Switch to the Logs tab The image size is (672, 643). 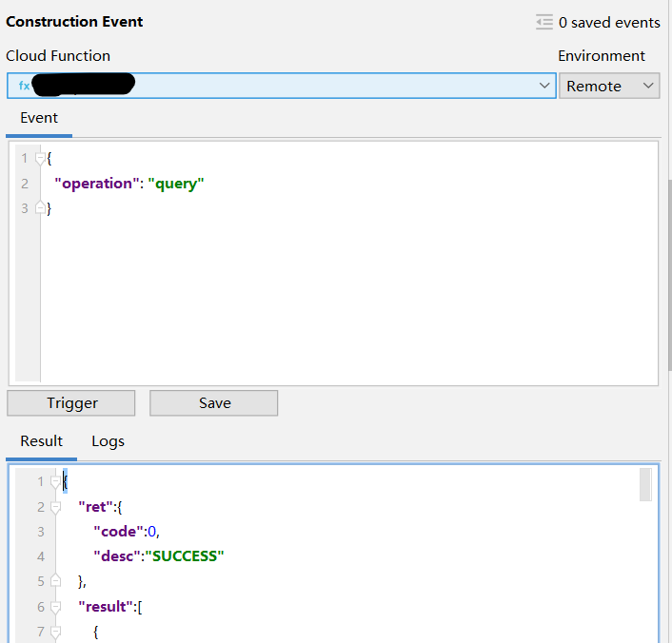coord(108,441)
